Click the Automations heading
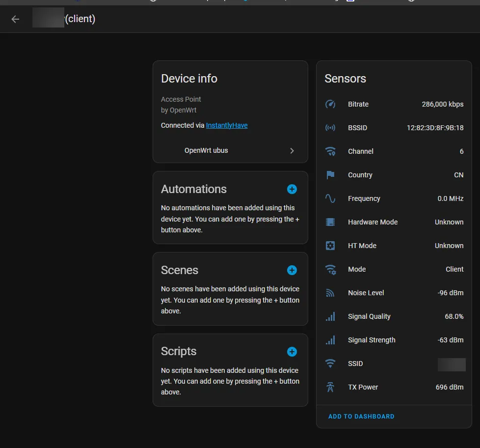Image resolution: width=480 pixels, height=448 pixels. click(x=194, y=189)
